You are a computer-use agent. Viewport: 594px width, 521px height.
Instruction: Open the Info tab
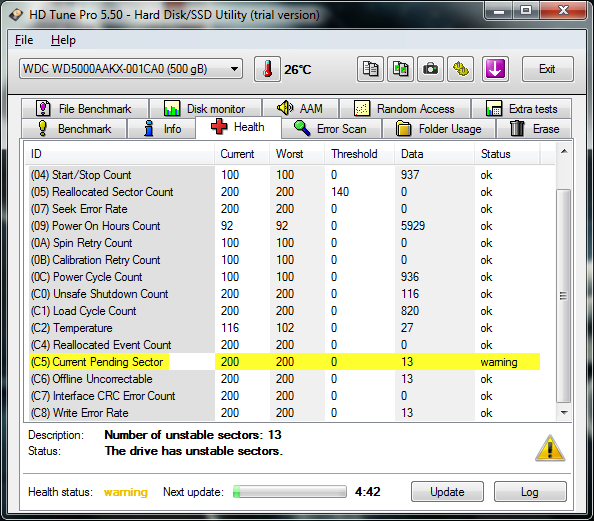click(x=162, y=129)
